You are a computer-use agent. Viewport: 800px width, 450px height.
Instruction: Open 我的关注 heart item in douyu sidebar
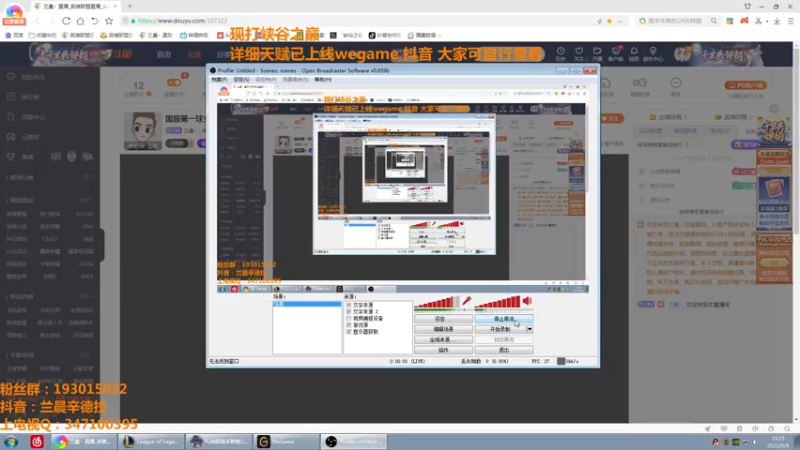[x=27, y=77]
